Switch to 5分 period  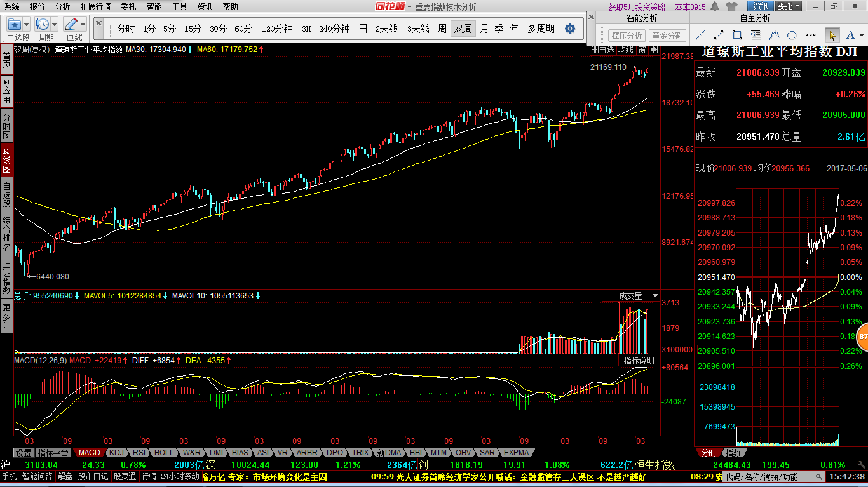point(170,29)
